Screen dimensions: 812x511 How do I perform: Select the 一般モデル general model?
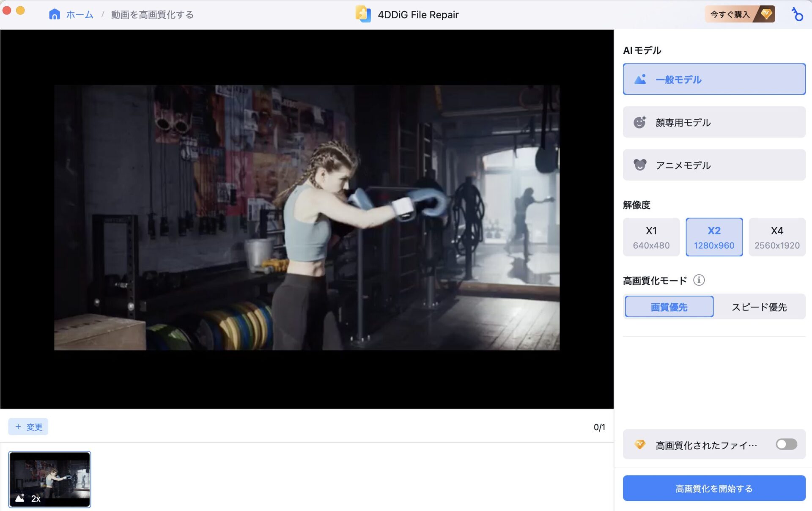click(x=714, y=79)
